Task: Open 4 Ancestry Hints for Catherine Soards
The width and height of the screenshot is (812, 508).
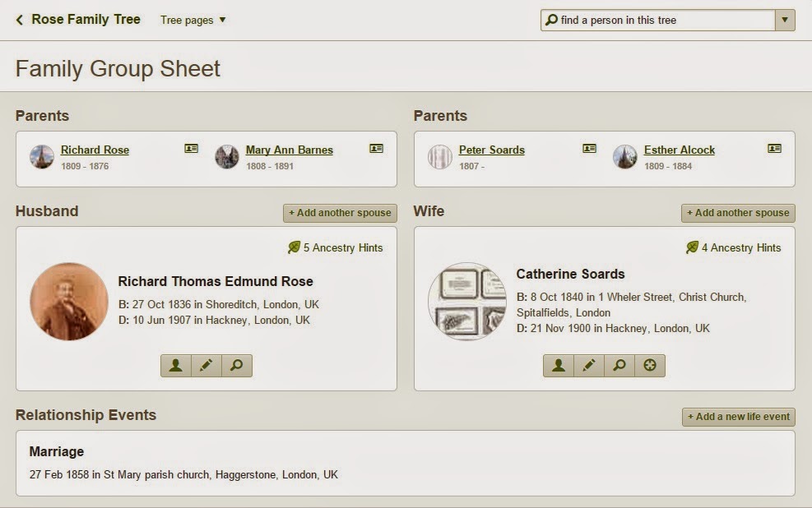Action: click(x=734, y=247)
